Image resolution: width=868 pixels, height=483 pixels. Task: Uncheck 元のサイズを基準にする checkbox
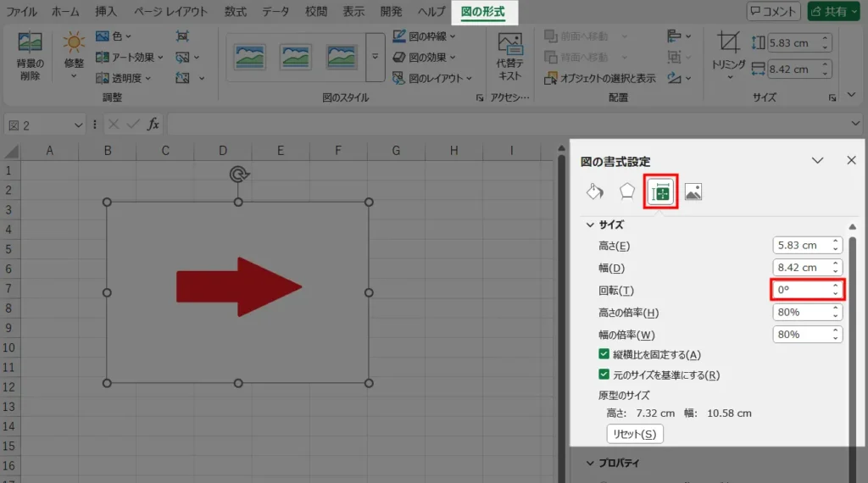pos(604,375)
